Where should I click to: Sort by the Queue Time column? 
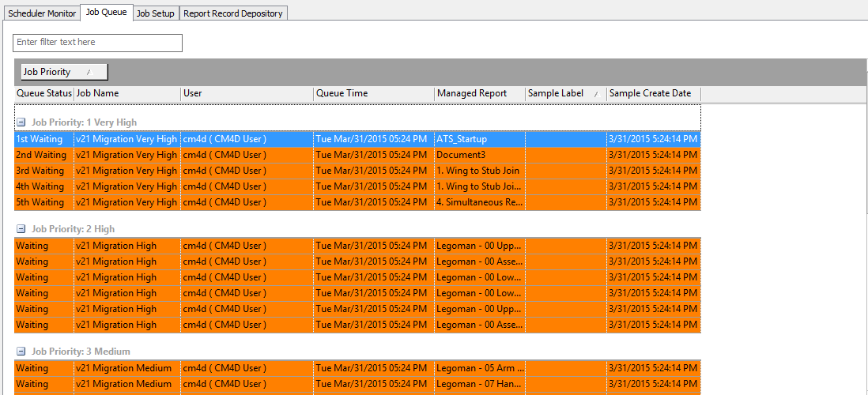coord(373,93)
